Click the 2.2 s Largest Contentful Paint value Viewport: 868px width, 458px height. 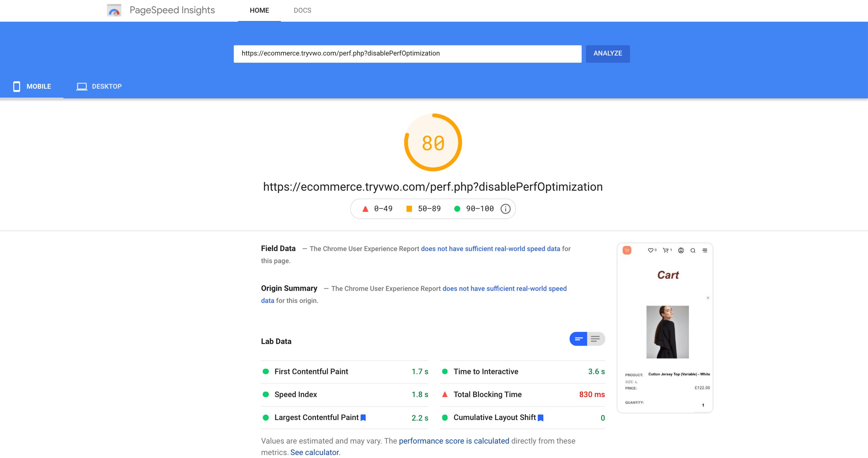(x=420, y=418)
